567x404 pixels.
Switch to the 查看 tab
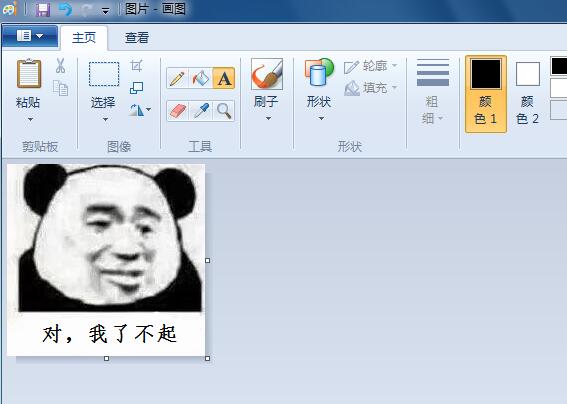[x=137, y=38]
